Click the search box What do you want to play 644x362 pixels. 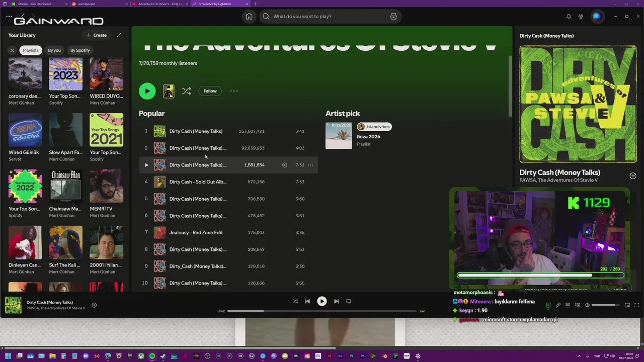click(322, 17)
